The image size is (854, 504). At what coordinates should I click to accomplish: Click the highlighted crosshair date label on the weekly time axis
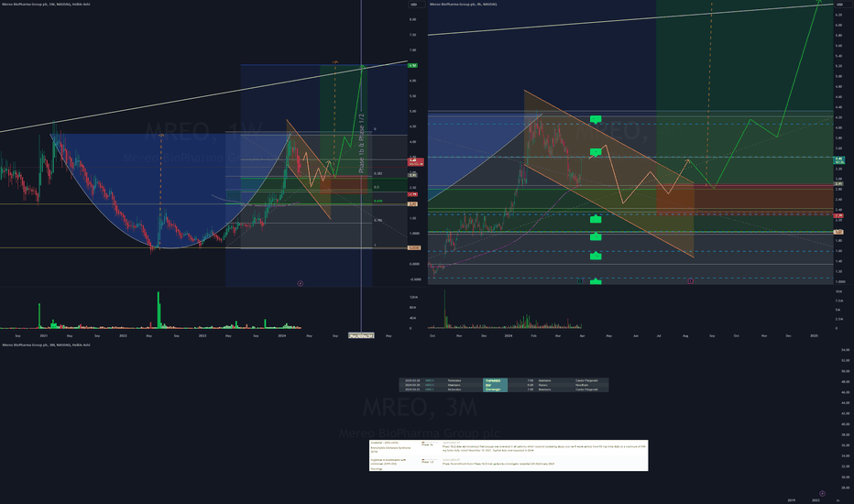361,335
